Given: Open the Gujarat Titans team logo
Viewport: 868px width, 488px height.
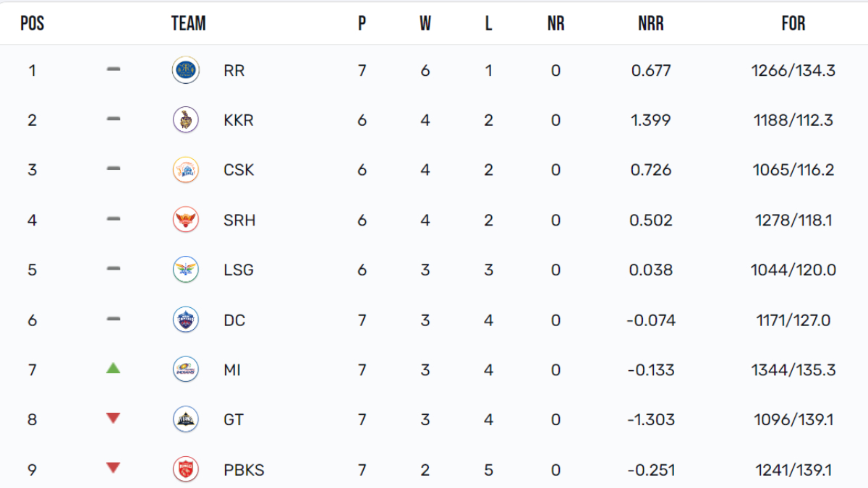Looking at the screenshot, I should pyautogui.click(x=186, y=419).
